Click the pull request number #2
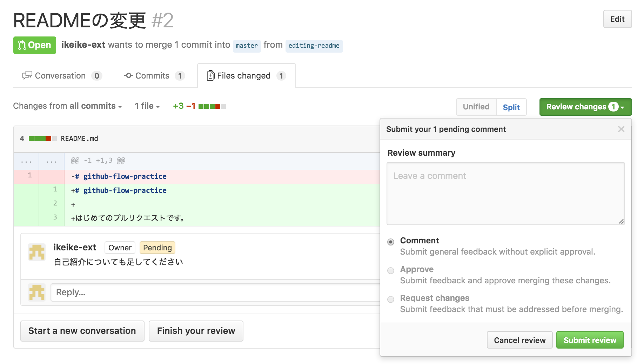The image size is (637, 364). 162,20
